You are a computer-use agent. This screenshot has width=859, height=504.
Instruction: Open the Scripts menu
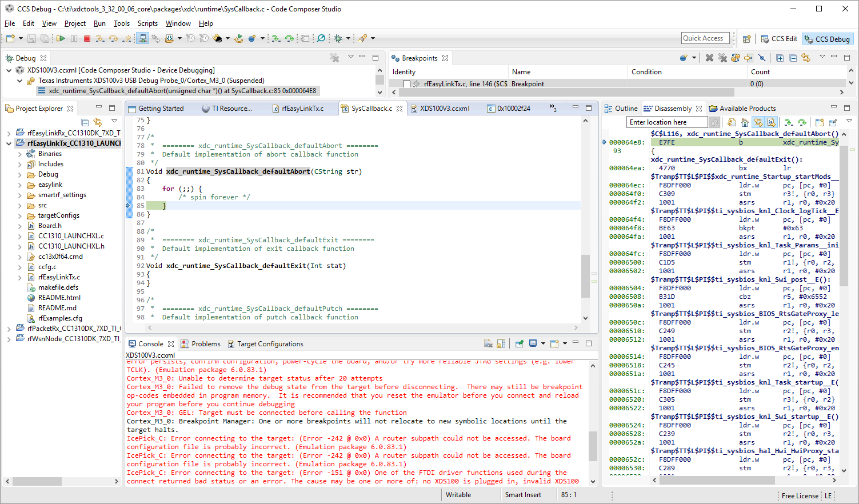[x=147, y=23]
